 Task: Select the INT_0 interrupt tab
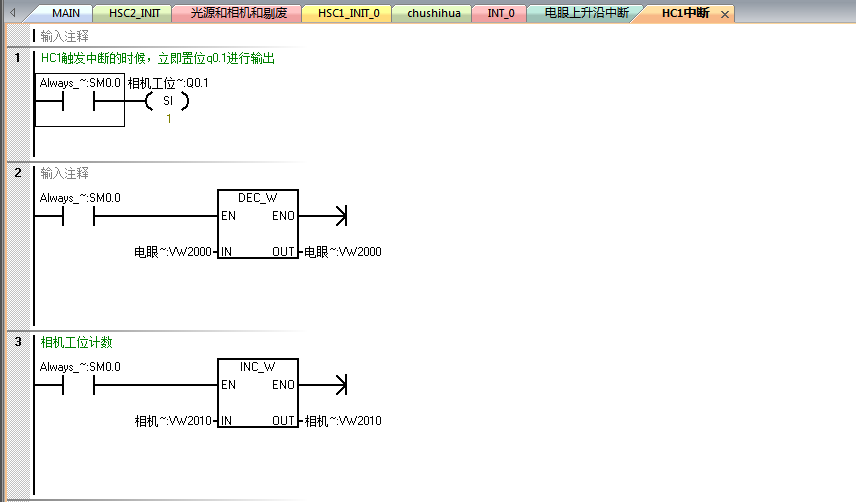[x=500, y=14]
